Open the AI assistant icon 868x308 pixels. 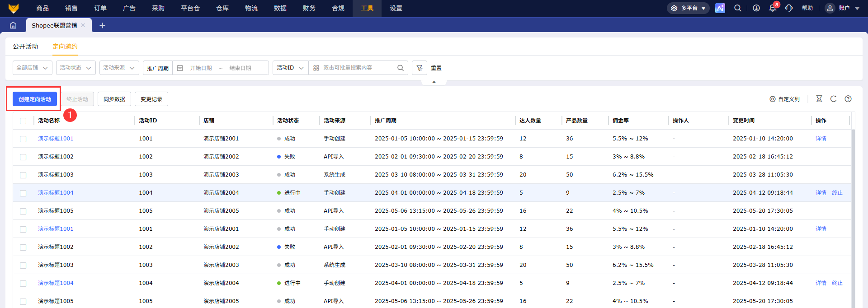[720, 8]
